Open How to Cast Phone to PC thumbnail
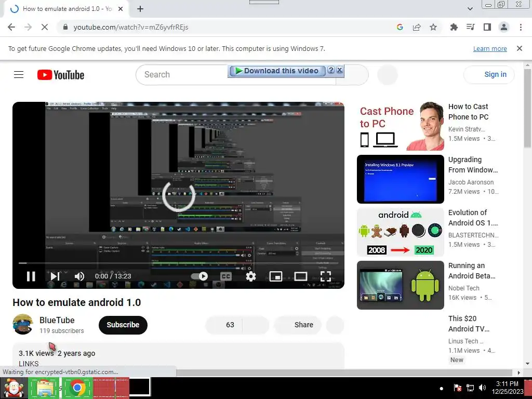The width and height of the screenshot is (532, 399). point(401,126)
